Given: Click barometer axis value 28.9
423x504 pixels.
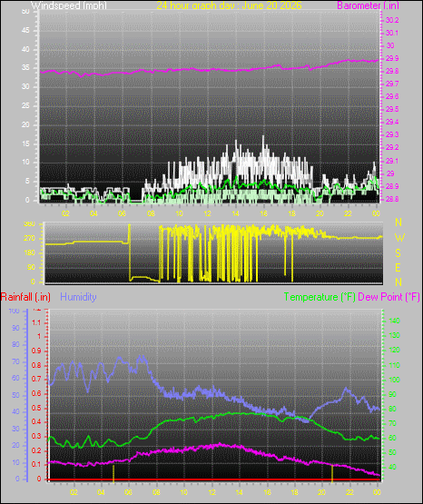Looking at the screenshot, I should coord(392,186).
